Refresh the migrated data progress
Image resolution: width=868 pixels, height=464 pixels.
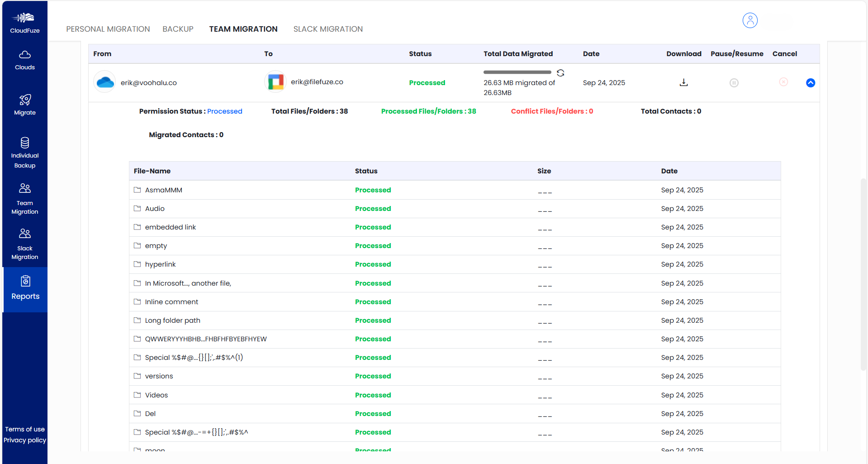[x=560, y=73]
